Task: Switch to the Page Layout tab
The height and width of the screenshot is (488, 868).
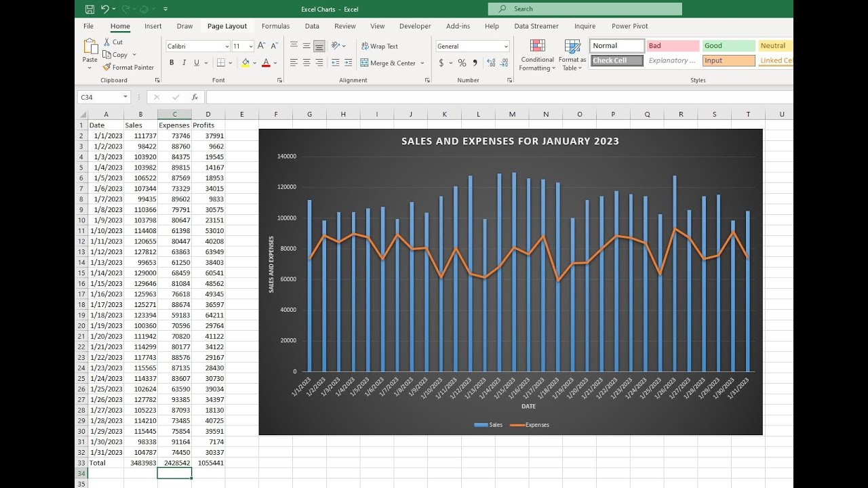Action: [x=227, y=26]
